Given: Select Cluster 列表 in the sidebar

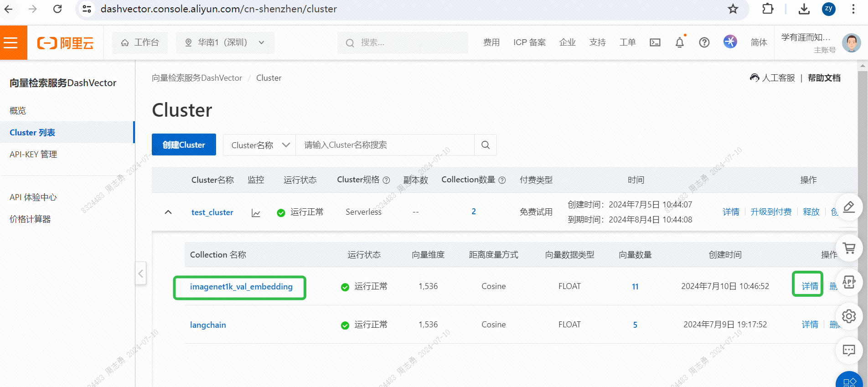Looking at the screenshot, I should coord(32,133).
